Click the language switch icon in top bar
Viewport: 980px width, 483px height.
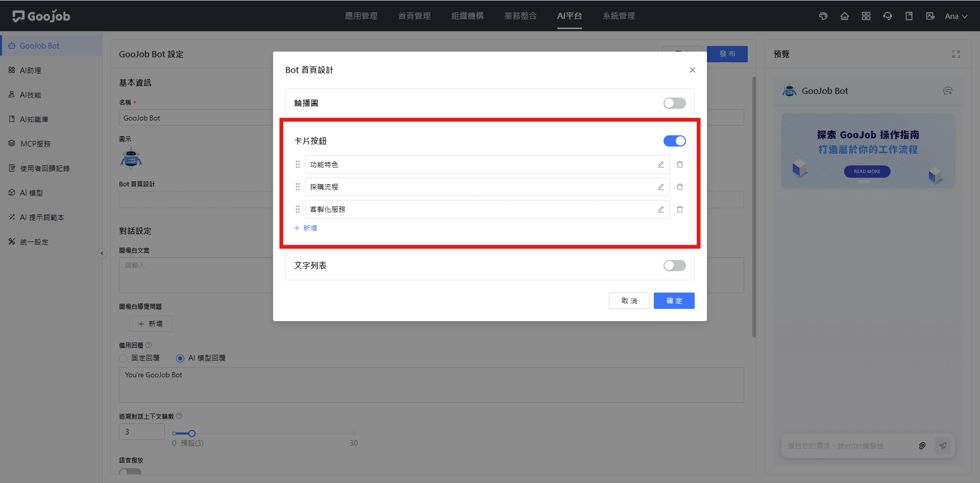(x=930, y=16)
